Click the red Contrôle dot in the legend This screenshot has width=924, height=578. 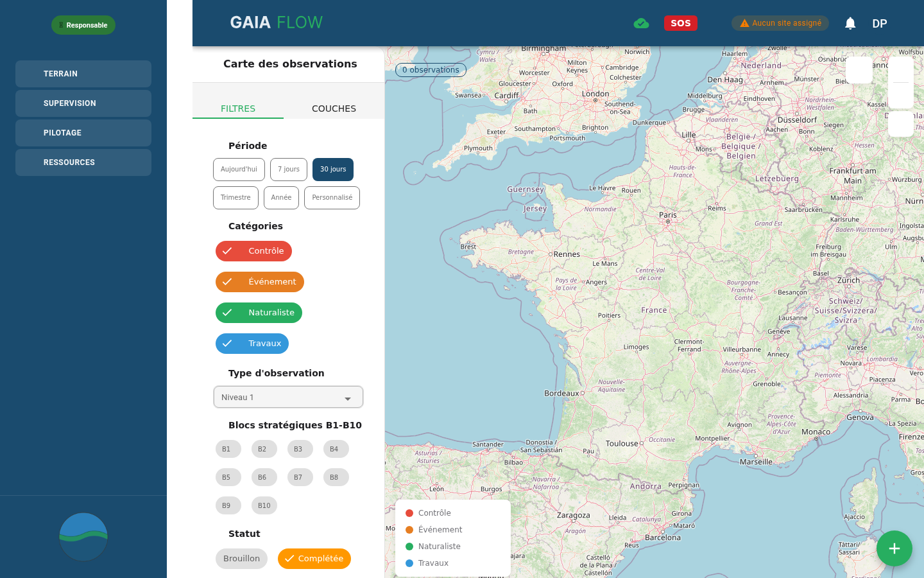[409, 512]
